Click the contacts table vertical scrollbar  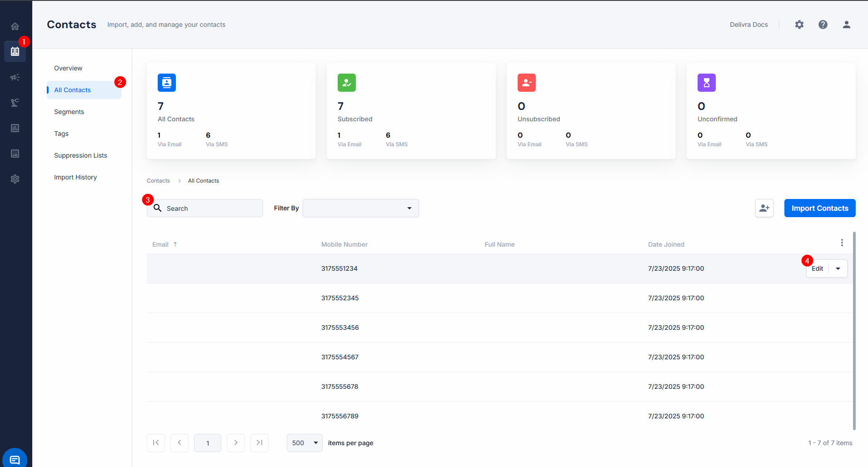click(x=854, y=331)
